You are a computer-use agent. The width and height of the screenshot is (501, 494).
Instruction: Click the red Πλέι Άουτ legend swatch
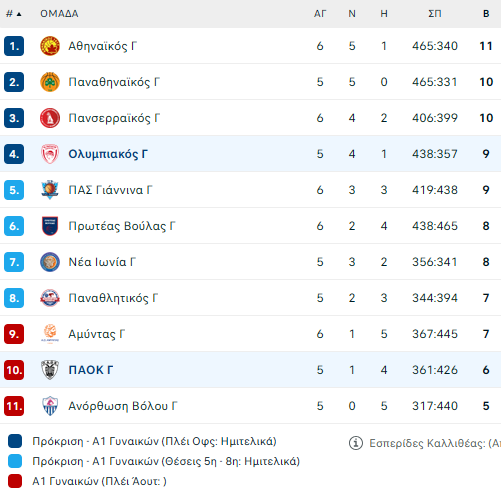click(15, 481)
